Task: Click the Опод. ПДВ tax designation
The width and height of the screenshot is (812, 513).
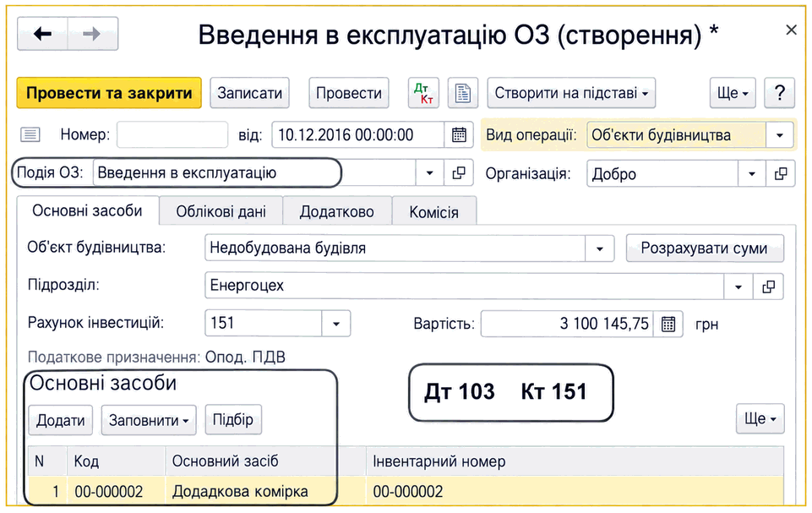Action: 245,357
